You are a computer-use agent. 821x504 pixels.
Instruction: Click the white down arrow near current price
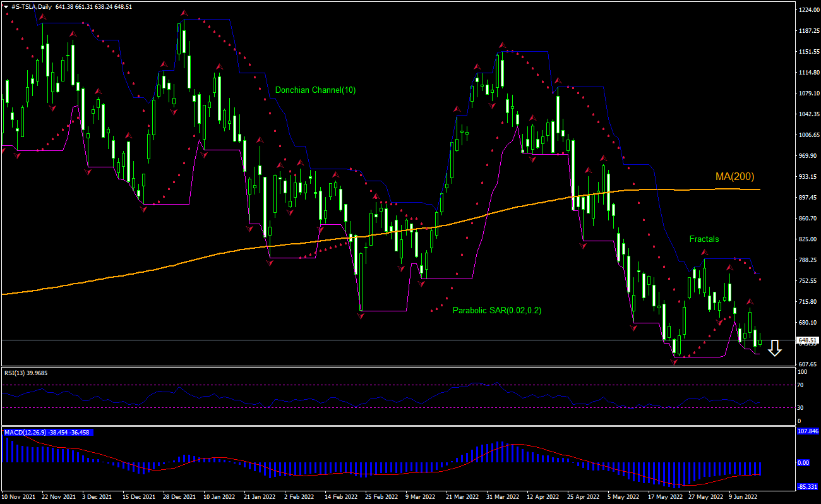pos(775,348)
